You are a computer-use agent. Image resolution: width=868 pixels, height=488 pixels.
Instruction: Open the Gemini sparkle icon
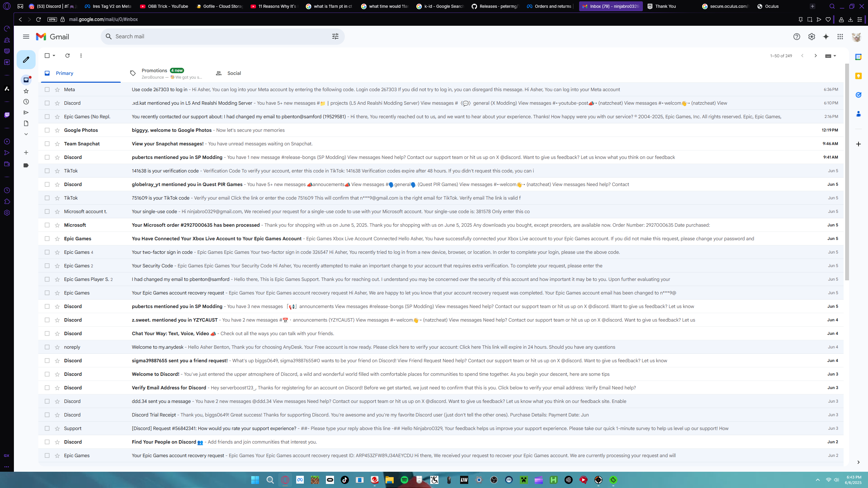point(826,37)
